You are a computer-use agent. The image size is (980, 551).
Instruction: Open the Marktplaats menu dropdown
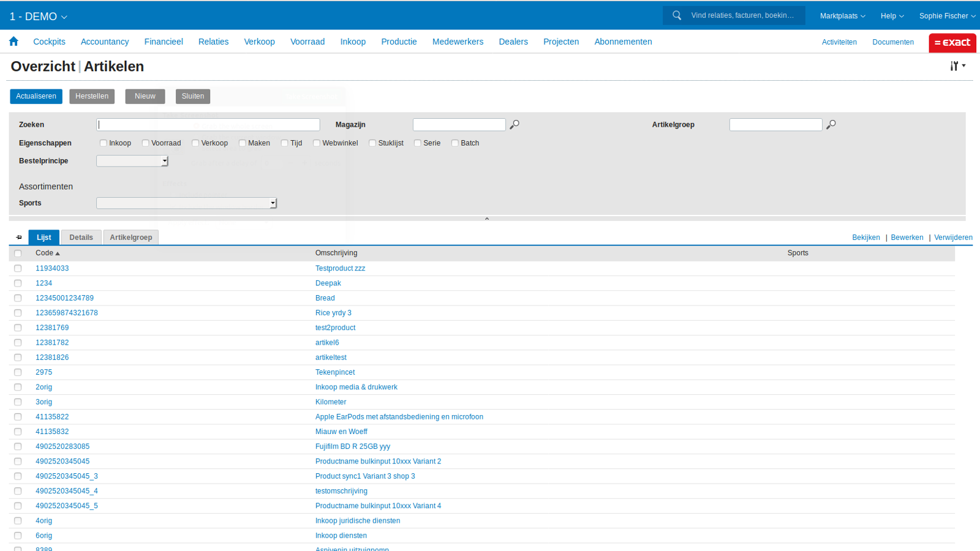point(842,15)
